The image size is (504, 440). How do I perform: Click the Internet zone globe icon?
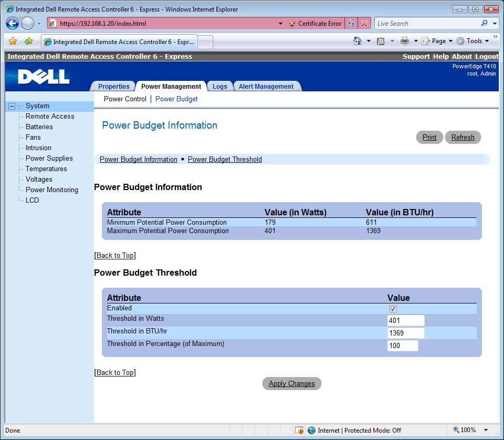(x=311, y=431)
